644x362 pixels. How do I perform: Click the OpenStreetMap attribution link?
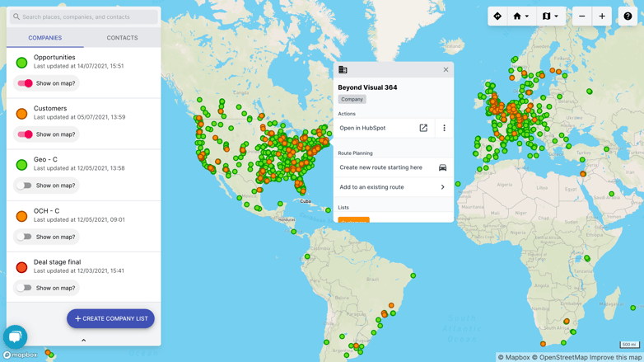pos(561,358)
